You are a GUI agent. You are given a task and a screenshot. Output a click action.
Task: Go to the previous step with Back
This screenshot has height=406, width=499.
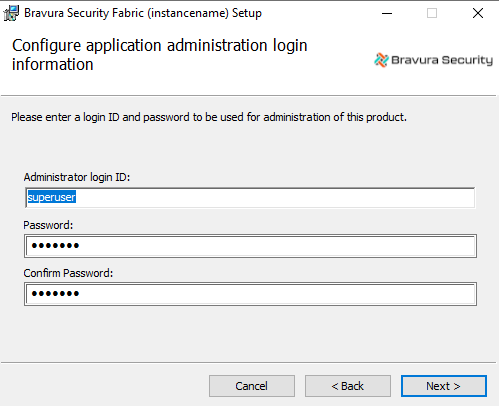click(x=348, y=386)
